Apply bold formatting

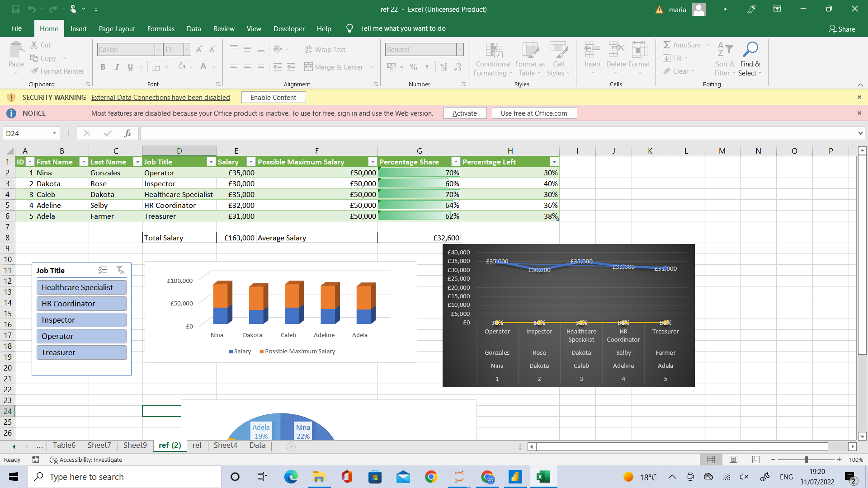[103, 66]
